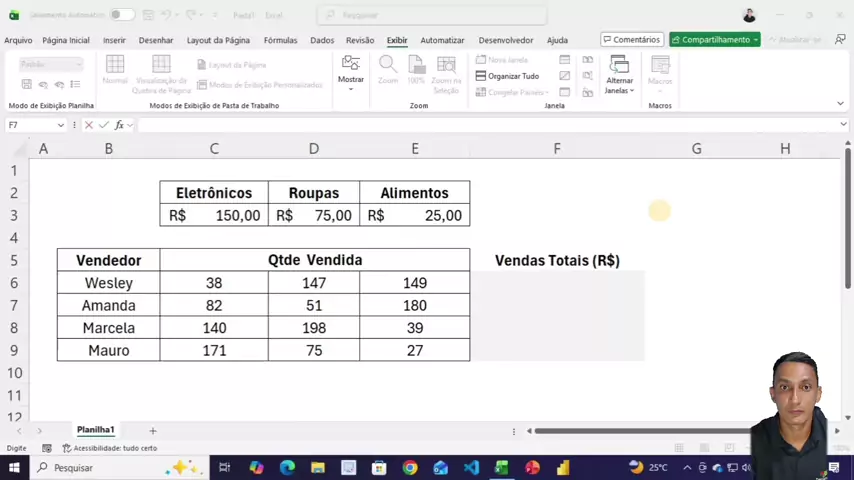Open the Compartilhamento dropdown arrow
Screen dimensions: 854x480
coord(756,40)
